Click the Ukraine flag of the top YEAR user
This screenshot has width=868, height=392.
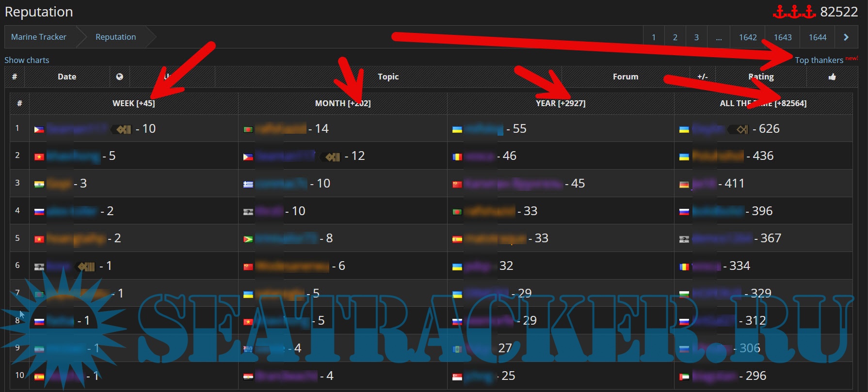[457, 129]
